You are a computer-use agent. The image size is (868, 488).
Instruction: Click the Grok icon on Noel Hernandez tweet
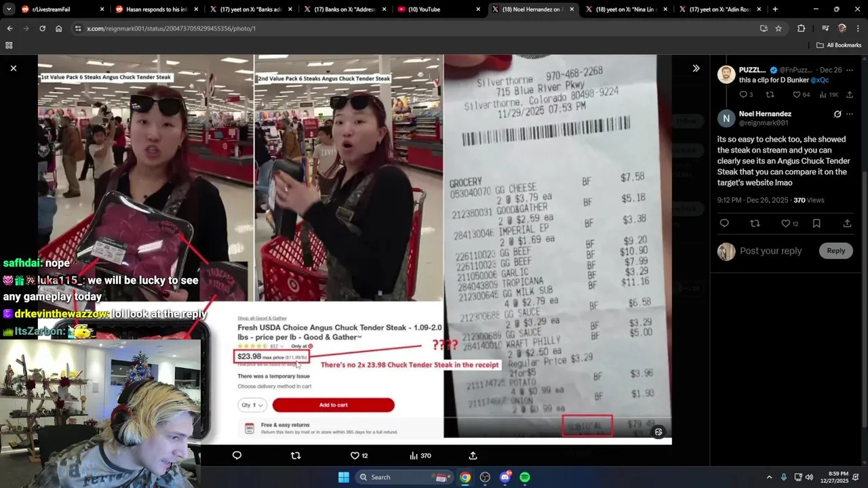tap(837, 114)
